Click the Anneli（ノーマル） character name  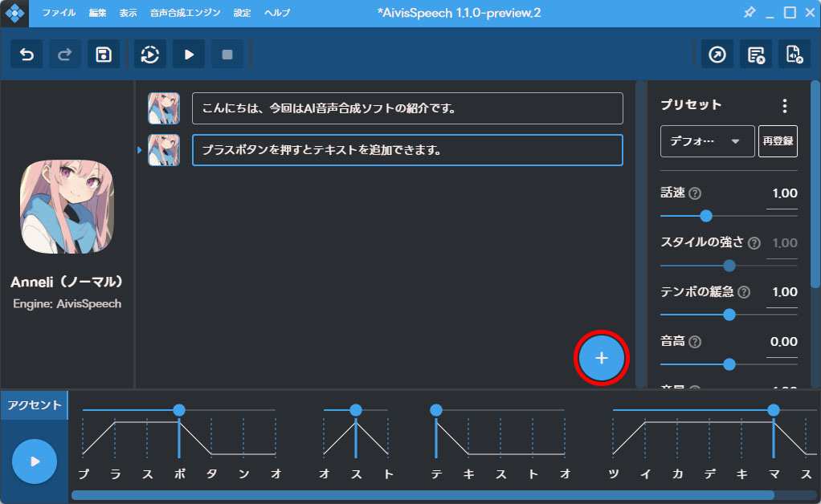67,282
